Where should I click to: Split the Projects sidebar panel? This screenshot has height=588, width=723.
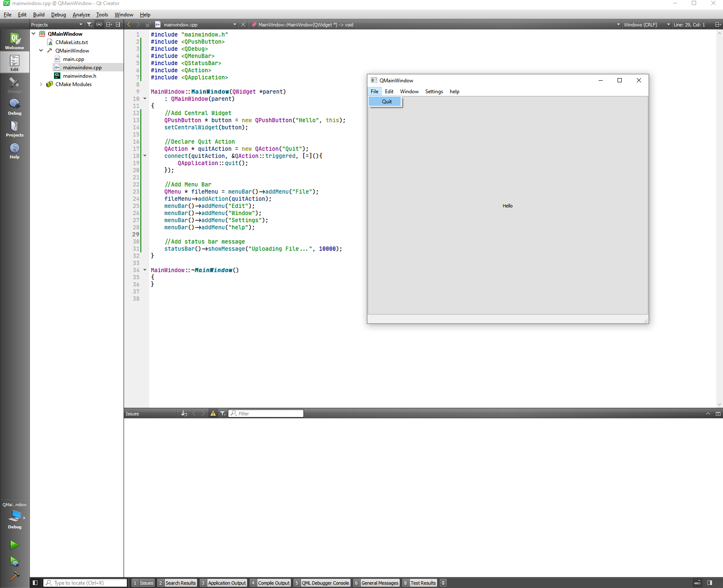109,25
